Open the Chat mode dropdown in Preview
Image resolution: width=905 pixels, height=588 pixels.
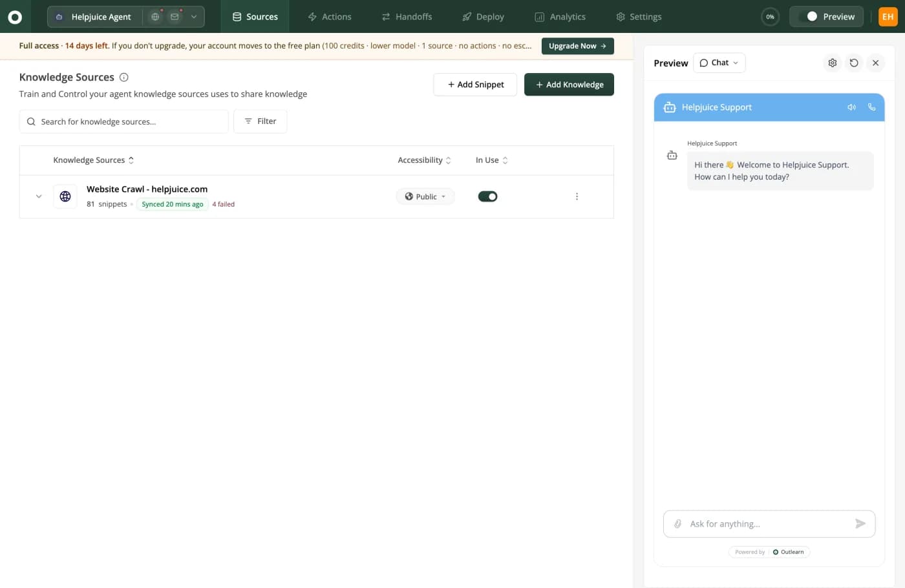[719, 63]
